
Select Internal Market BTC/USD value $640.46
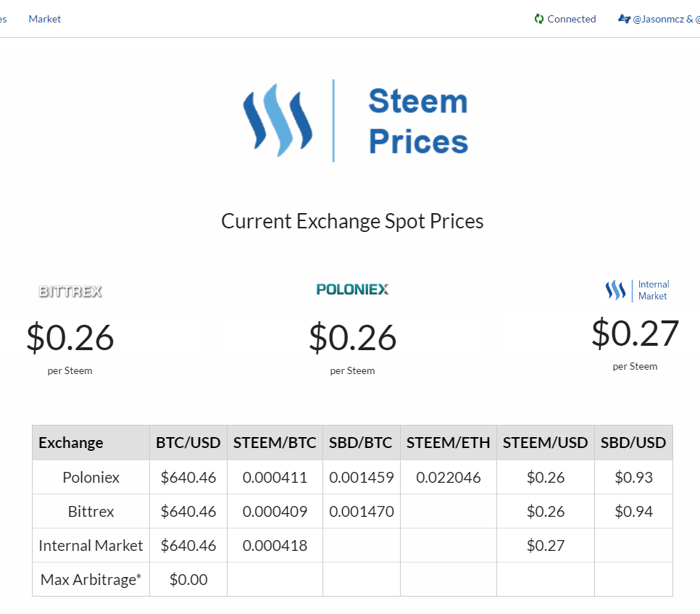tap(188, 545)
